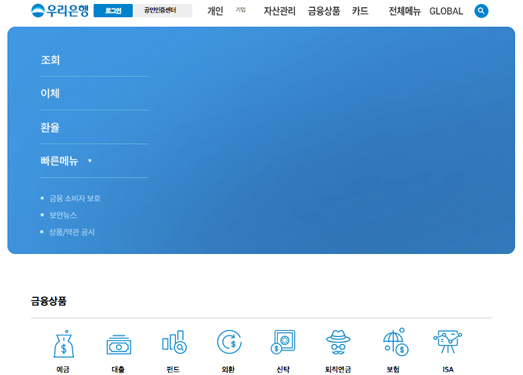Open the 예금 money bag icon
The height and width of the screenshot is (375, 523).
(x=63, y=344)
